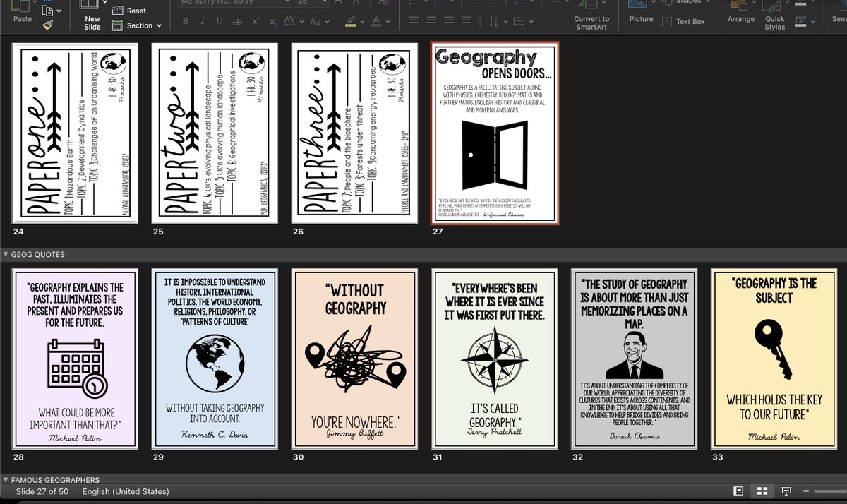
Task: Select slide 30 Jimmy Buffett quote
Action: (354, 359)
